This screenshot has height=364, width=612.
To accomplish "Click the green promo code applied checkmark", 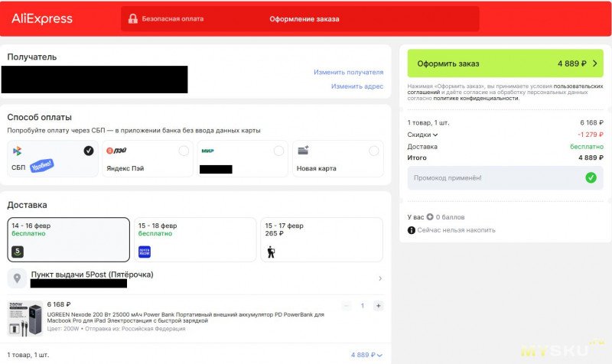I will pos(591,177).
